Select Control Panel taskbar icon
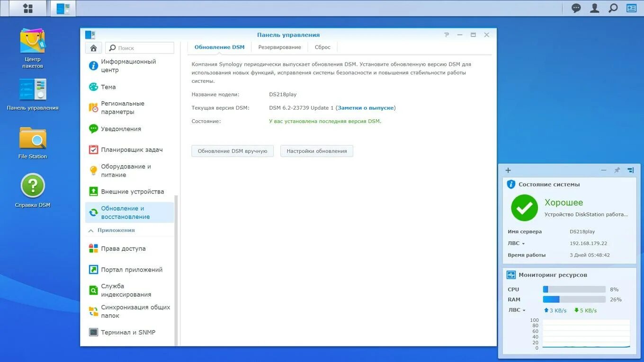The width and height of the screenshot is (644, 362). click(x=63, y=8)
